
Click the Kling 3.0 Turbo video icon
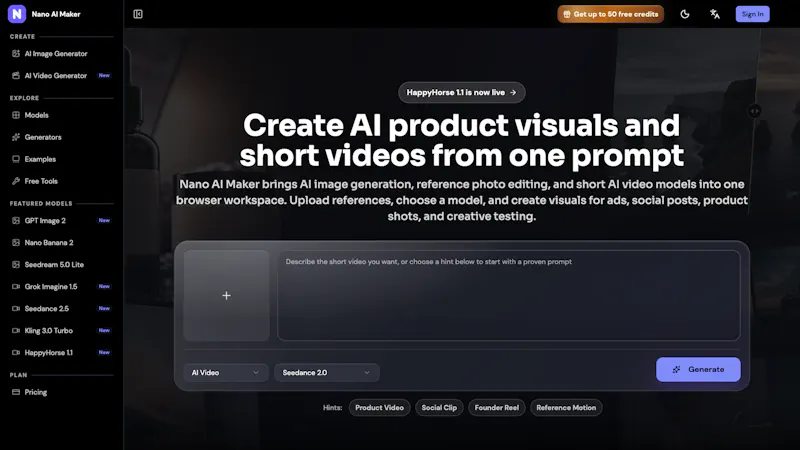tap(16, 331)
